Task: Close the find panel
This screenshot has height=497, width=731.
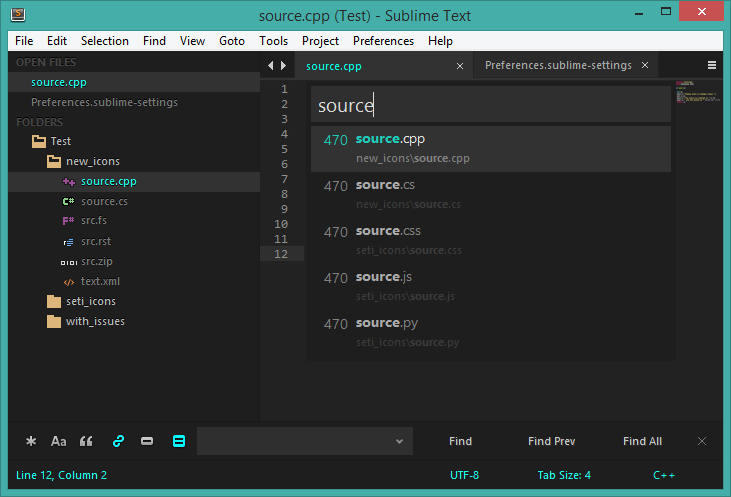Action: pos(702,441)
